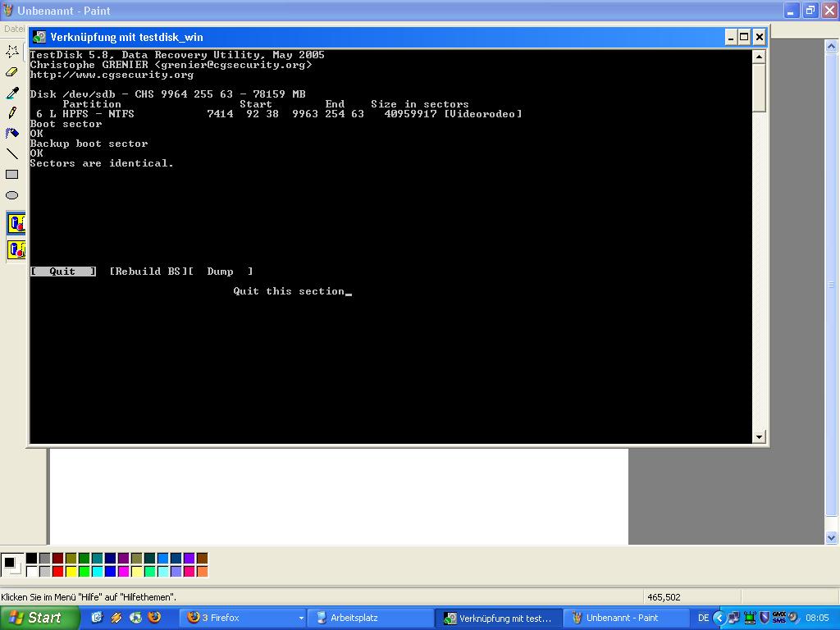Screen dimensions: 840x630
Task: Maximize the testdisk console window
Action: 744,37
